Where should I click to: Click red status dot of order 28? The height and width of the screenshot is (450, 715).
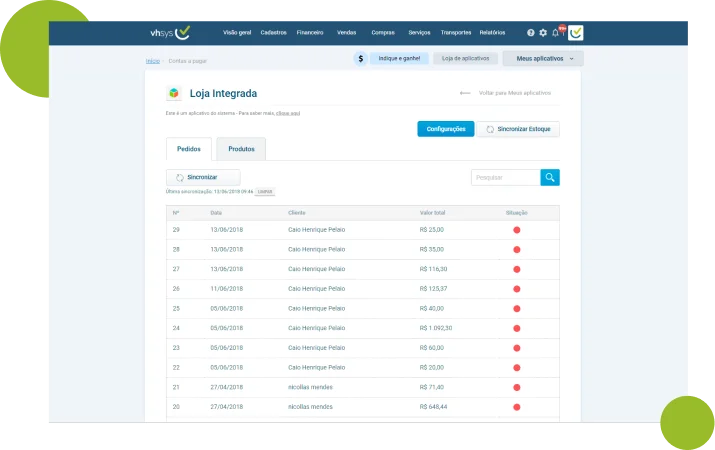[517, 249]
